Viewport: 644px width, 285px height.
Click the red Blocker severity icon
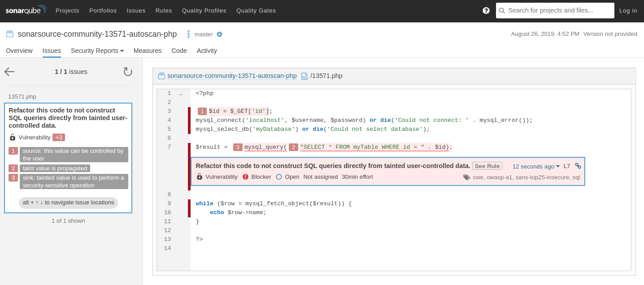tap(246, 177)
